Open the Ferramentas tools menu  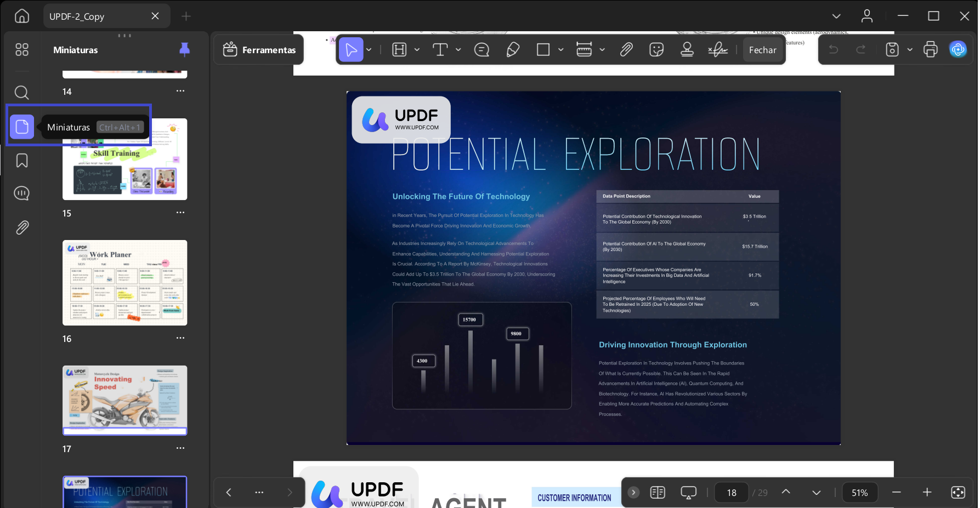pyautogui.click(x=259, y=50)
